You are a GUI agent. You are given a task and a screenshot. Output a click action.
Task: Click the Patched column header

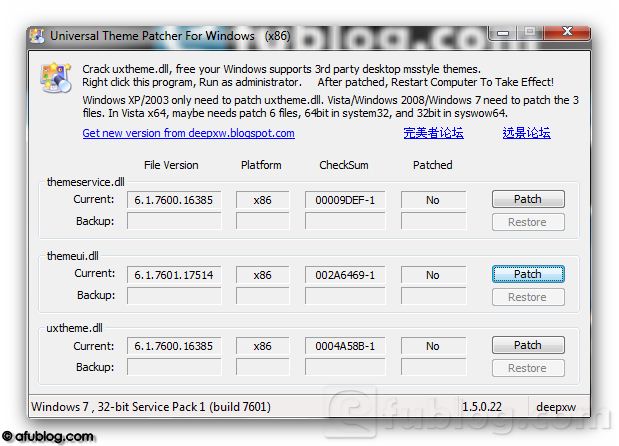[433, 165]
